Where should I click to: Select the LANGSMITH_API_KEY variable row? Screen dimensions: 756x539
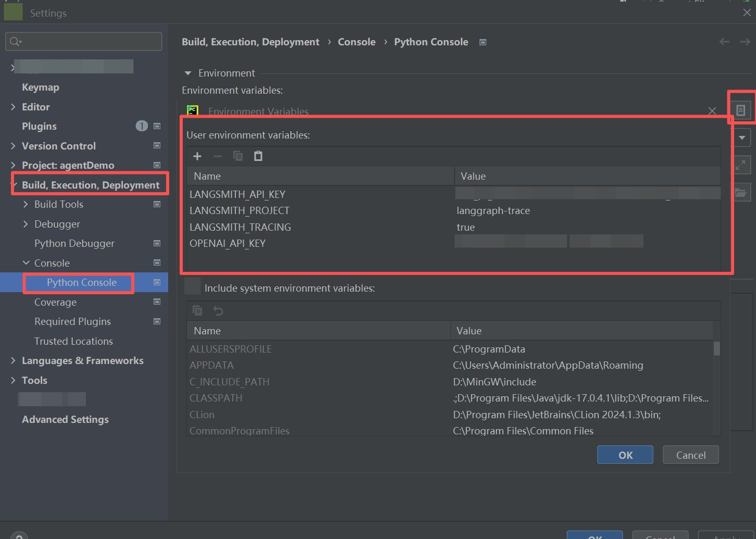(454, 194)
